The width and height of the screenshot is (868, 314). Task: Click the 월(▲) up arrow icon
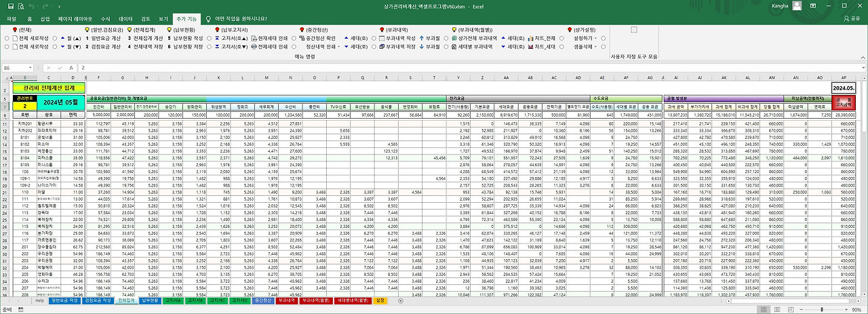[62, 39]
